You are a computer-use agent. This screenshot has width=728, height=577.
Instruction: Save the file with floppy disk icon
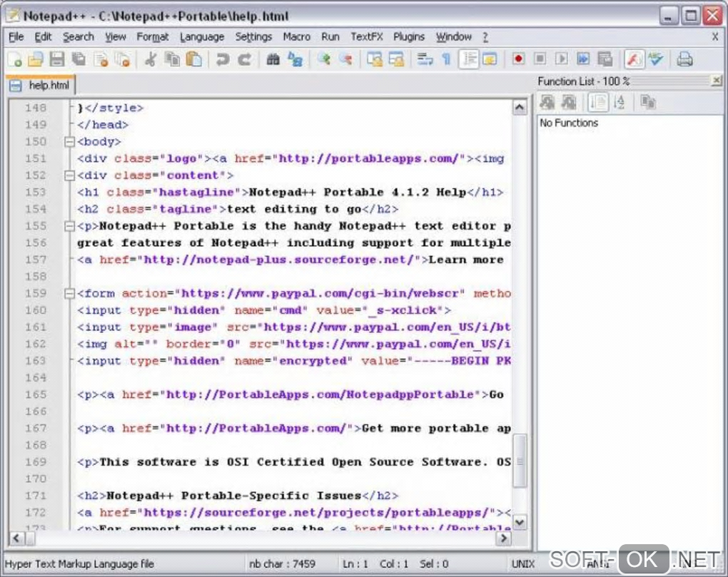point(57,59)
